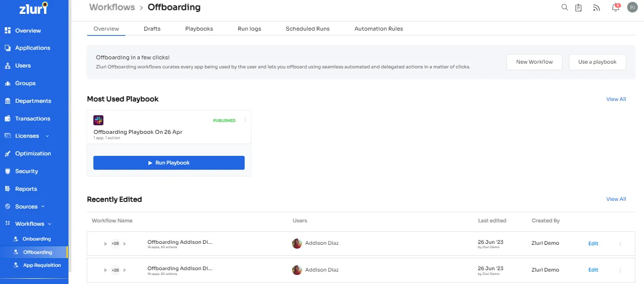Click left arrow in second workflow row app list
The width and height of the screenshot is (644, 284).
(x=106, y=270)
